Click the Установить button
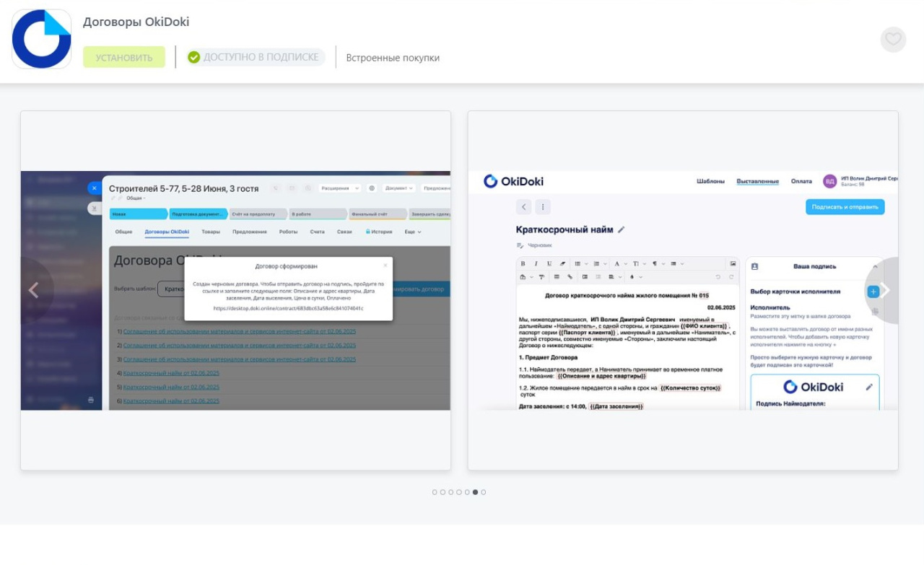This screenshot has width=924, height=565. pos(124,57)
